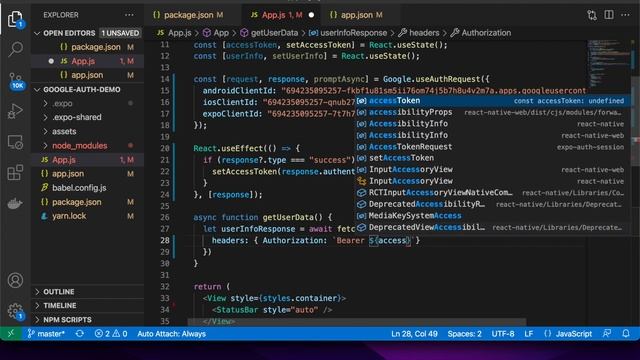Open the notifications bell

click(x=625, y=333)
